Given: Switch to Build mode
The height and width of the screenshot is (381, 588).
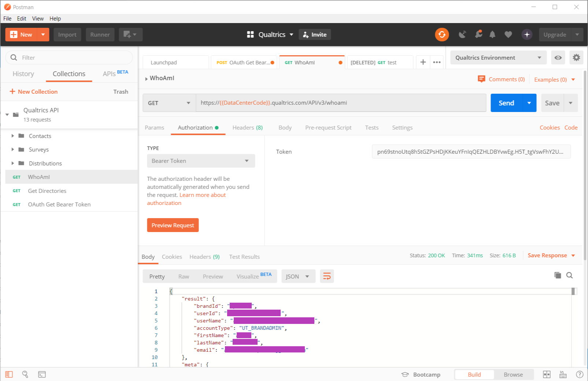Looking at the screenshot, I should pyautogui.click(x=474, y=374).
